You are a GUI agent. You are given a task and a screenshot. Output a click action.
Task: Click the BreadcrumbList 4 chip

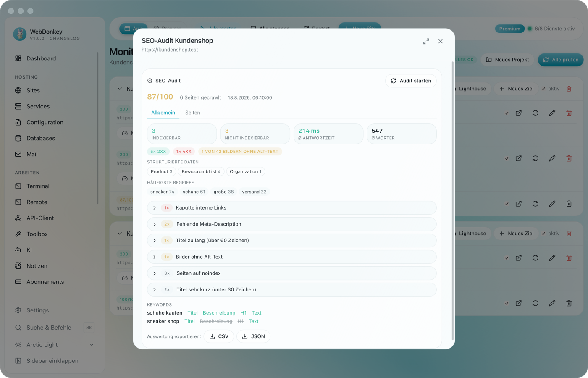(201, 171)
